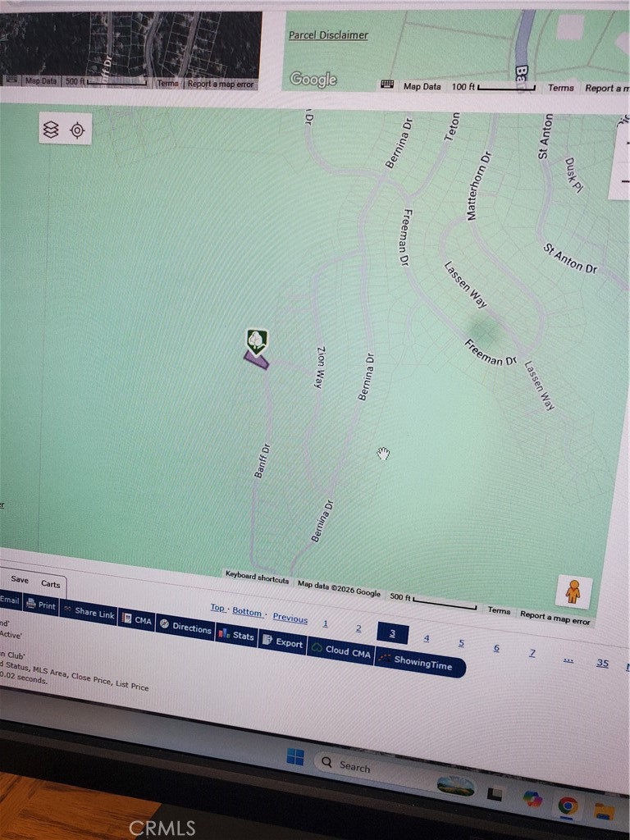Open ShowingTime scheduling

click(x=419, y=663)
